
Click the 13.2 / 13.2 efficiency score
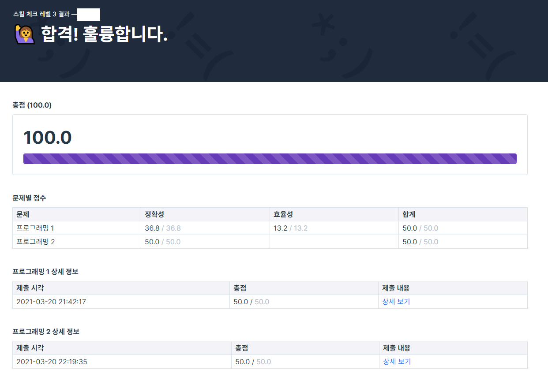click(290, 228)
